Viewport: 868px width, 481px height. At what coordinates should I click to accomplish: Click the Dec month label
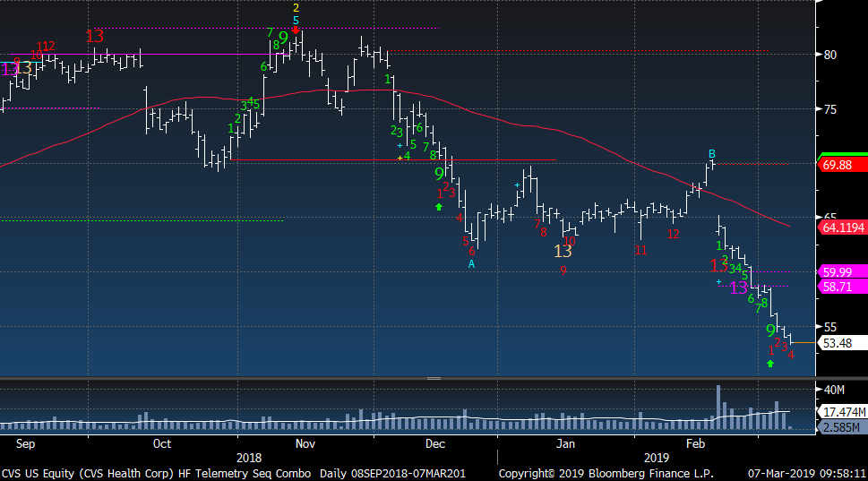click(x=435, y=444)
